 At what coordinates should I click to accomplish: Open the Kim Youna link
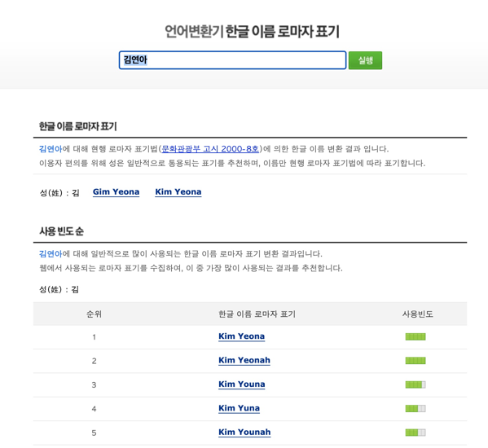242,384
